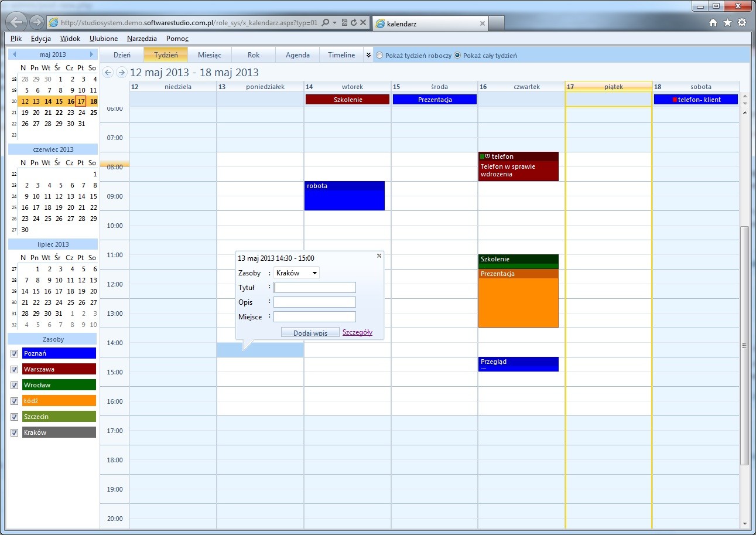Select May 25 in the mini calendar
Screen dimensions: 756x535
93,113
